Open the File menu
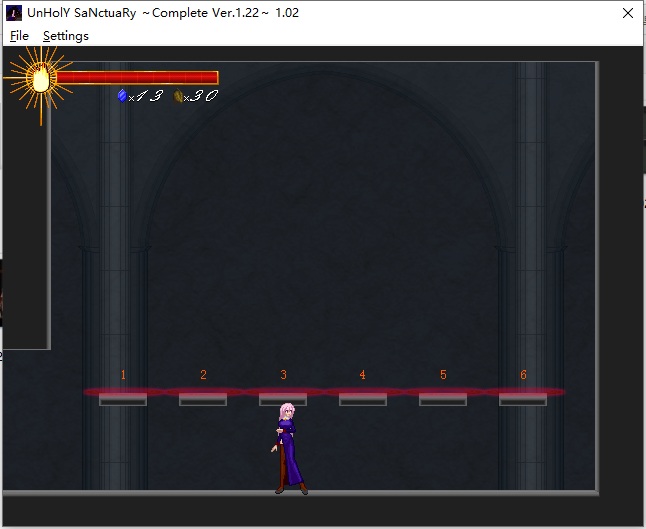The width and height of the screenshot is (646, 529). pos(19,36)
